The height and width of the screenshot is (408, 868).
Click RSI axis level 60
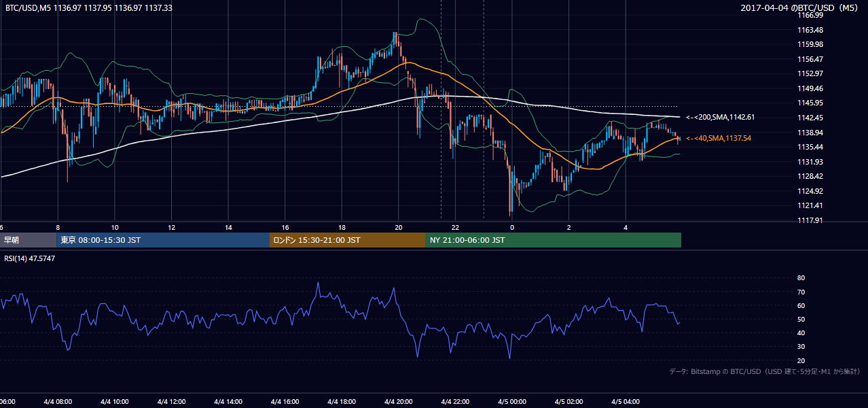(801, 305)
